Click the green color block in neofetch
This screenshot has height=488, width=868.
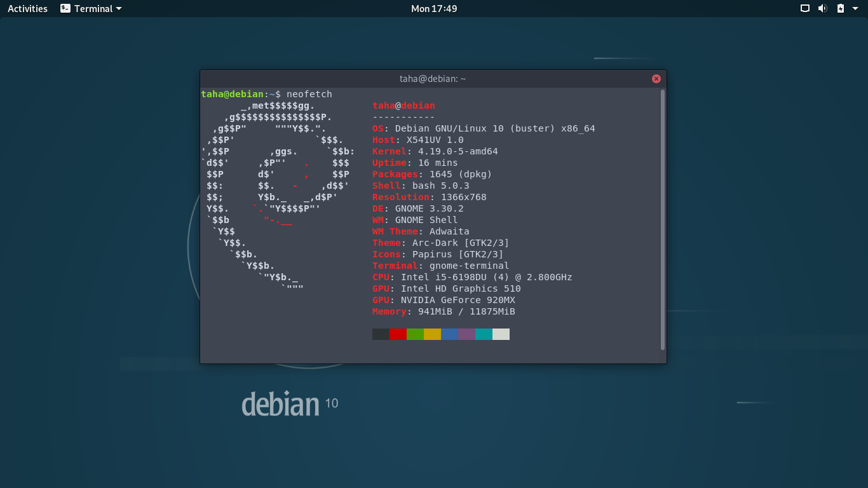415,334
